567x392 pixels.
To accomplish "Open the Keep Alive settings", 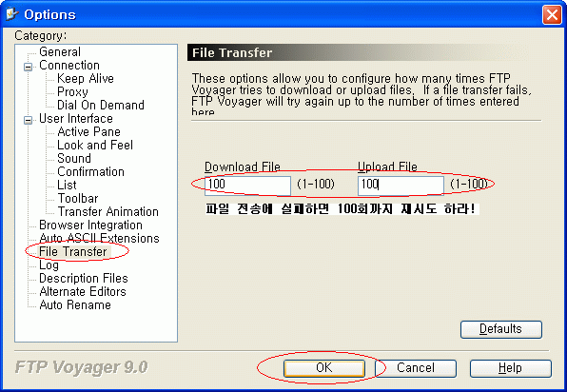I will [86, 78].
